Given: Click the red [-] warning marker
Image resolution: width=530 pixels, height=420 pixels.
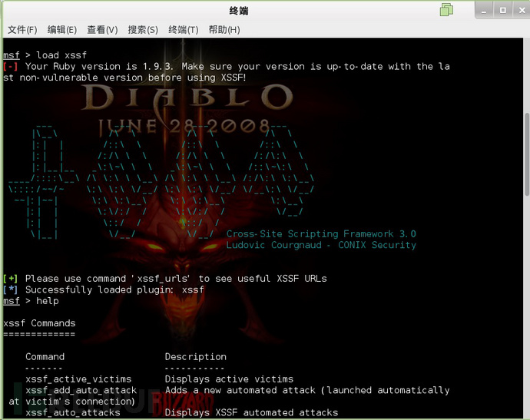Looking at the screenshot, I should 10,66.
